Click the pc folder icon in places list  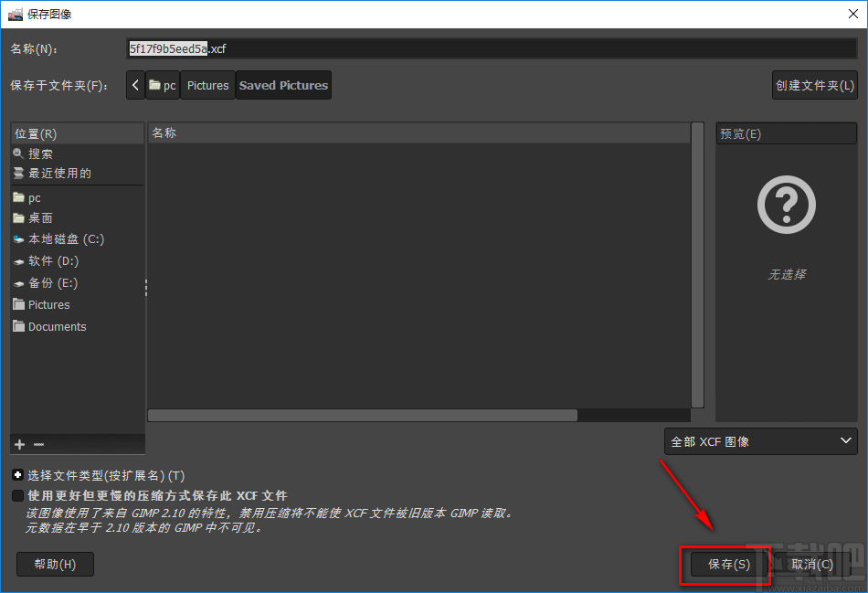(19, 197)
